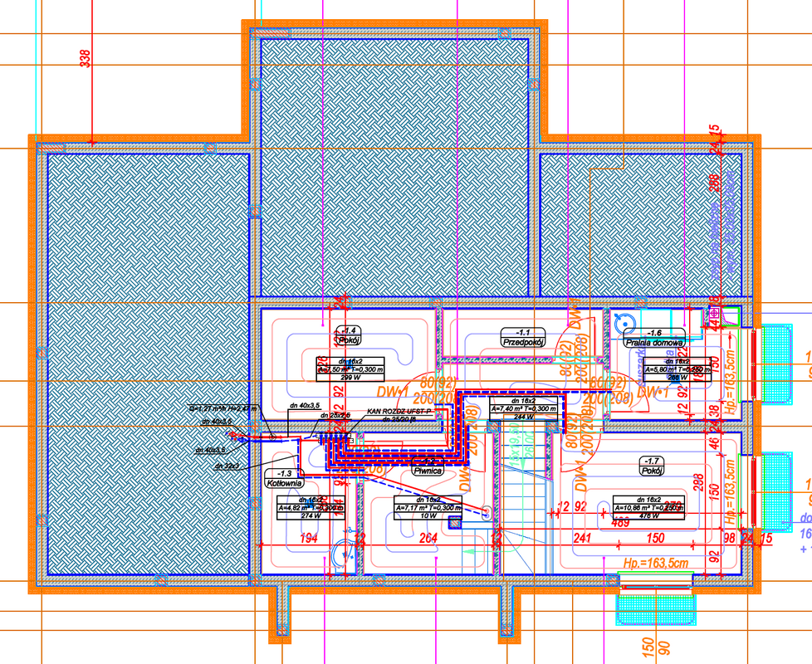Select the heating manifold distributor symbol
This screenshot has height=664, width=812.
coord(332,434)
